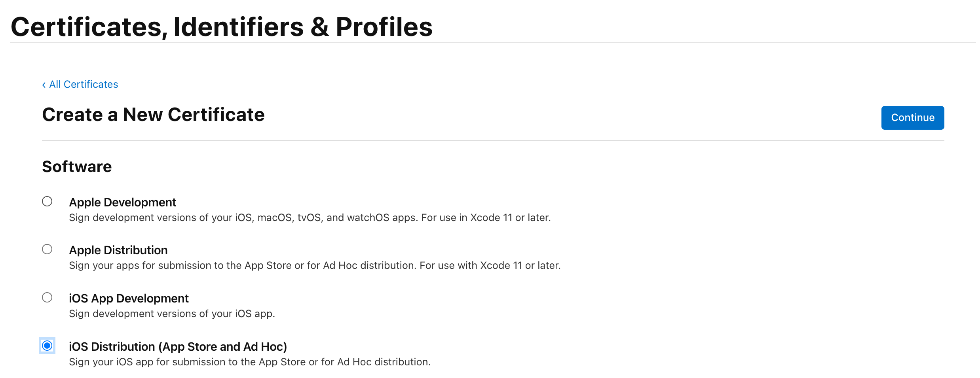Click the Apple Distribution label text
The width and height of the screenshot is (980, 378).
point(118,250)
